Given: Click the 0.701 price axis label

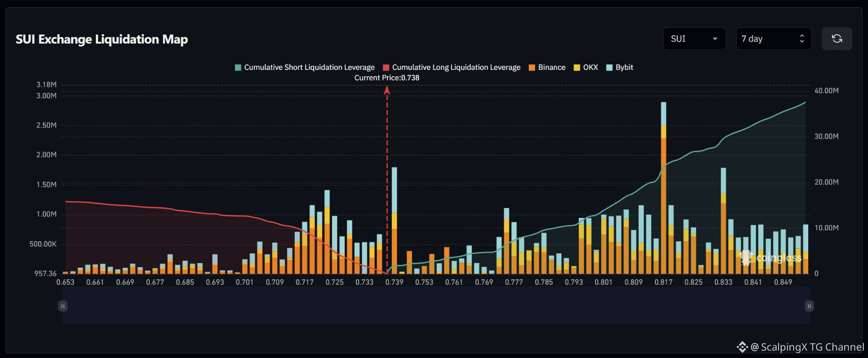Looking at the screenshot, I should tap(245, 282).
